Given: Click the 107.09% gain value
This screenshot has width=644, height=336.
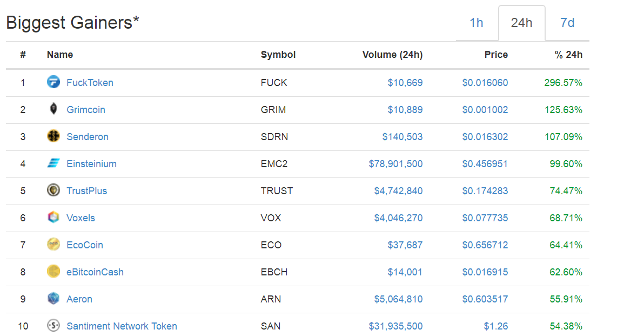Looking at the screenshot, I should 563,137.
